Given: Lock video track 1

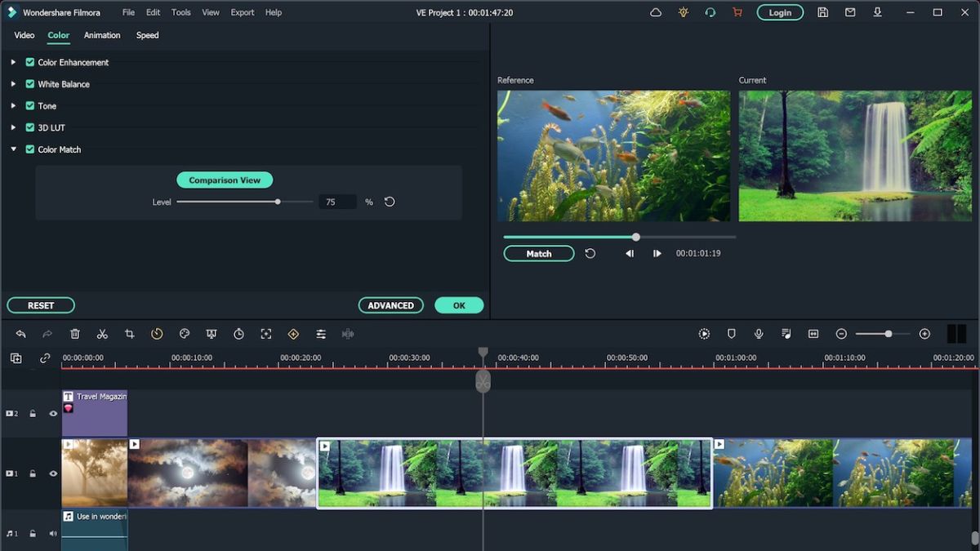Looking at the screenshot, I should pyautogui.click(x=33, y=473).
